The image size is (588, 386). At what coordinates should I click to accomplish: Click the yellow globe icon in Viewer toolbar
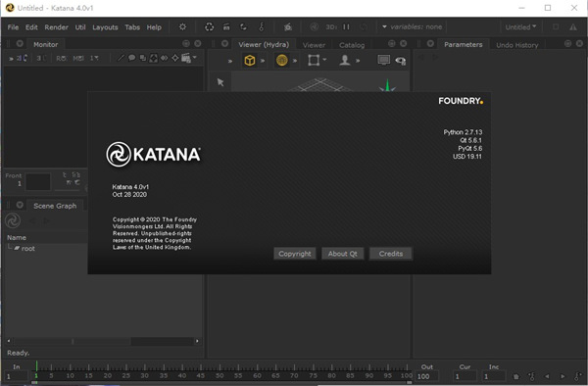[x=281, y=60]
